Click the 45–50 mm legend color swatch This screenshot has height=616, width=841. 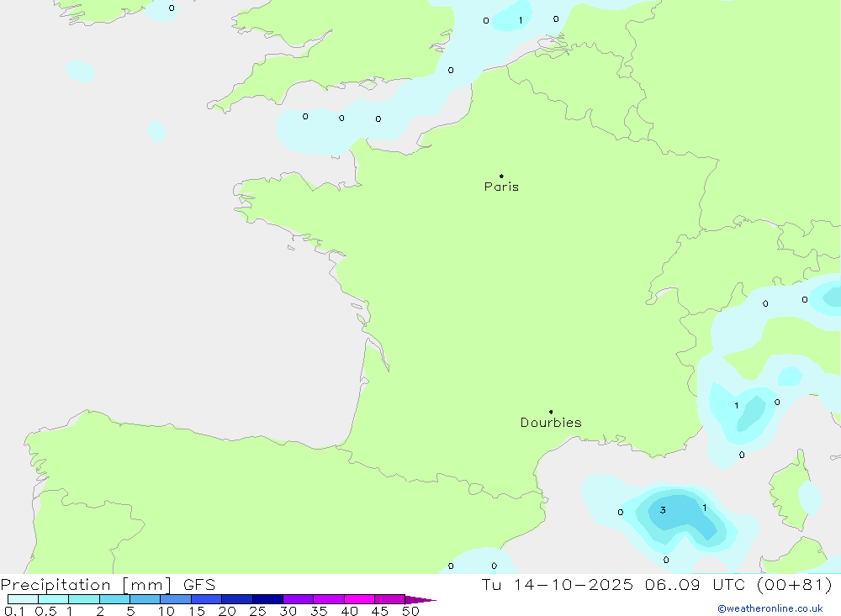pos(390,599)
